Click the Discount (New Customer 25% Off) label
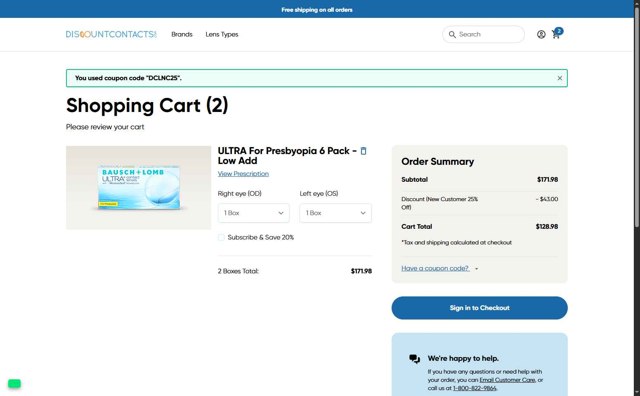This screenshot has height=396, width=640. coord(439,203)
